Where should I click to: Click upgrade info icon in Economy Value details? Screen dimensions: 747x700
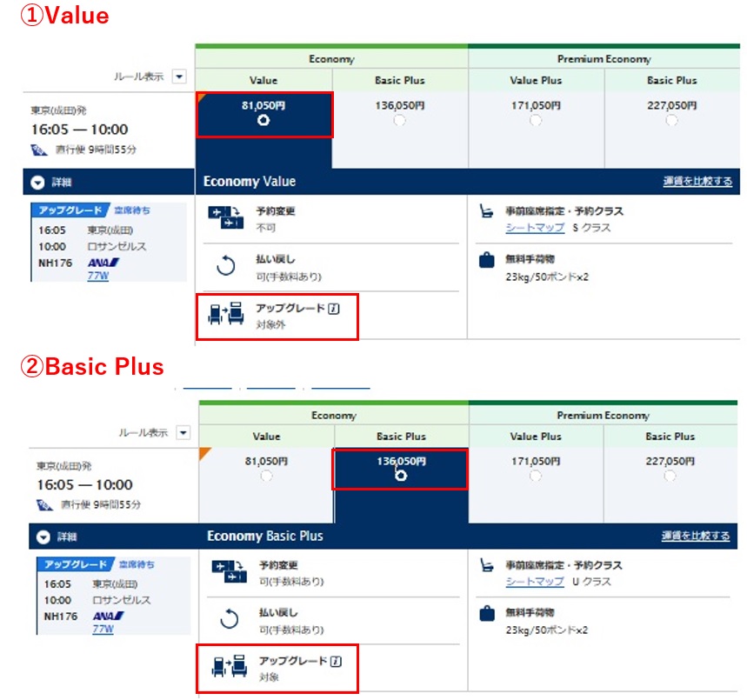334,309
